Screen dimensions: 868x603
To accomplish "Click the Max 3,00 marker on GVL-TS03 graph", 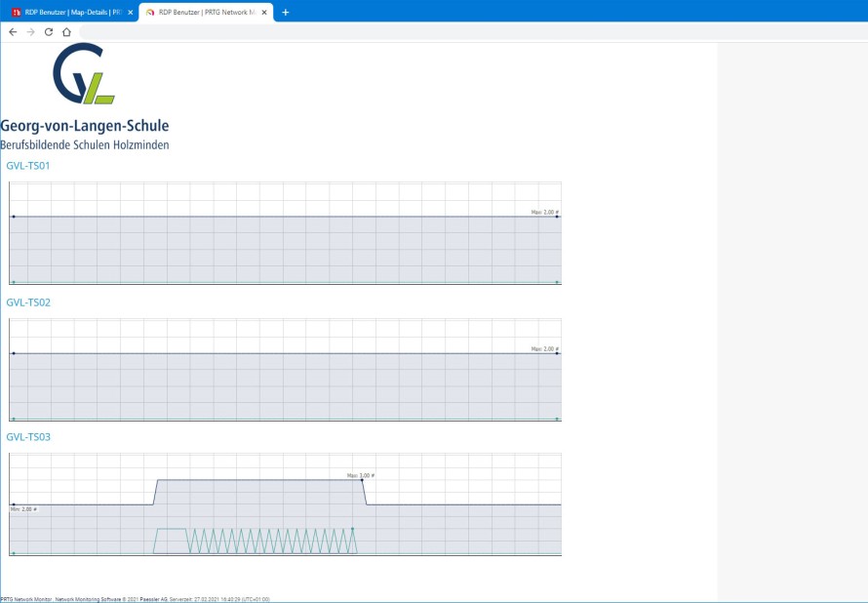I will [x=361, y=475].
